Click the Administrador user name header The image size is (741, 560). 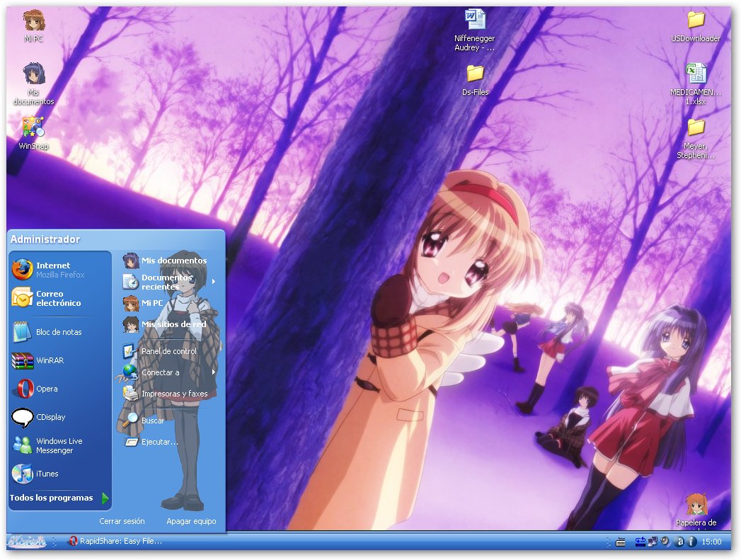tap(45, 239)
